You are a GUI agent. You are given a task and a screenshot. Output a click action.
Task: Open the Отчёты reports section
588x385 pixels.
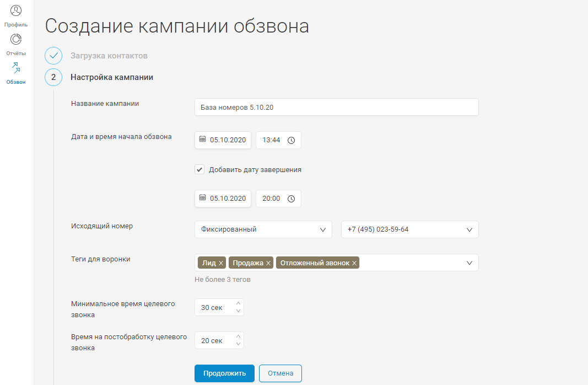click(16, 45)
